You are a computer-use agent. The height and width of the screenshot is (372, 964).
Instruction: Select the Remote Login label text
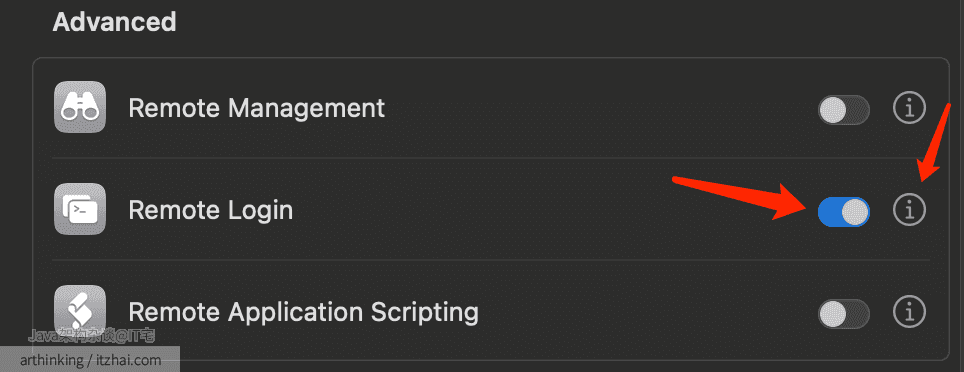pos(210,211)
